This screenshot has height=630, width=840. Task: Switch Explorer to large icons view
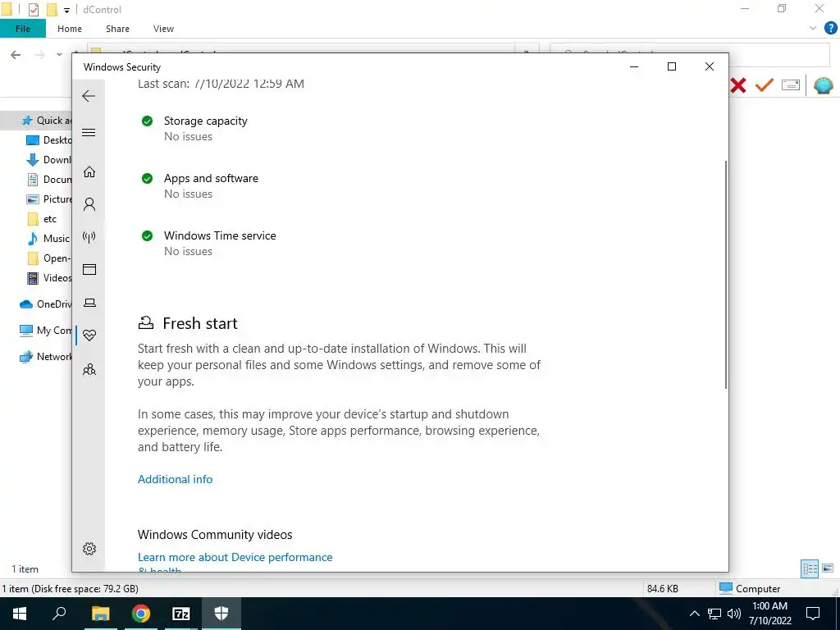[828, 568]
